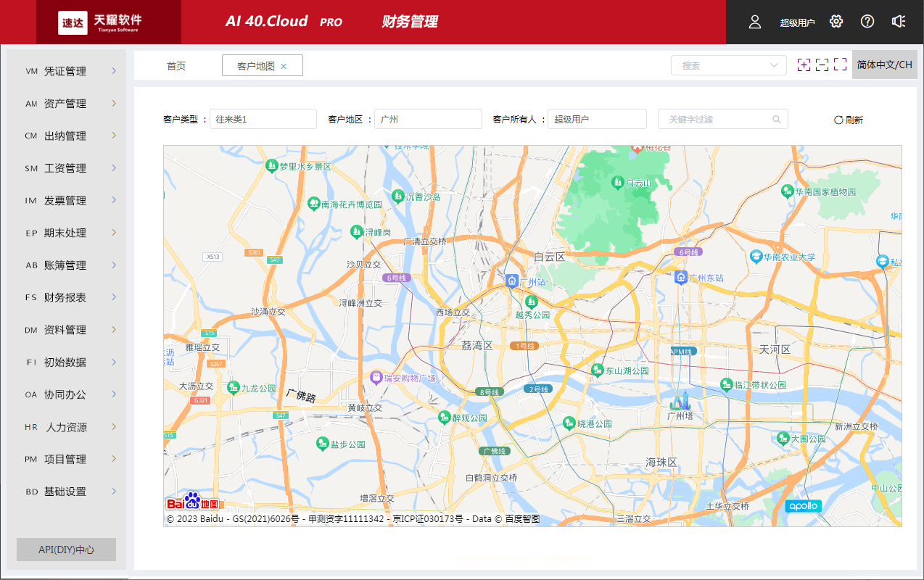Select the 客户地图 tab
Screen dimensions: 924x580
[256, 65]
